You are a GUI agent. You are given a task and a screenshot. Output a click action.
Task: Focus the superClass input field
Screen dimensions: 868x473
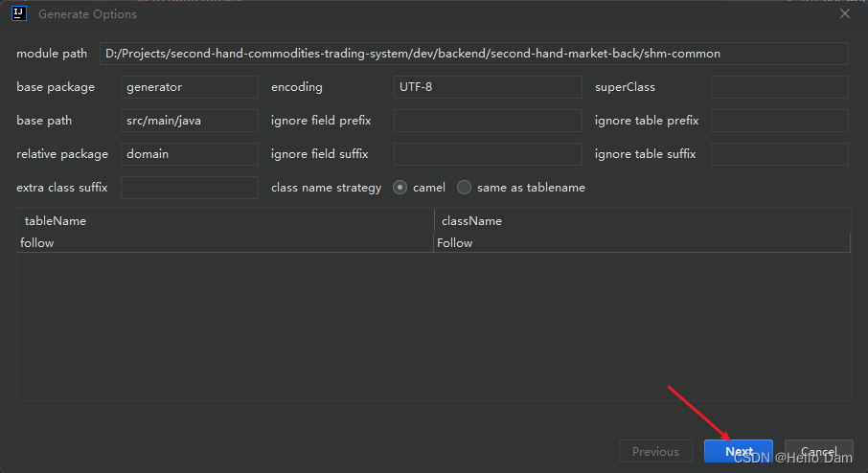(x=779, y=87)
